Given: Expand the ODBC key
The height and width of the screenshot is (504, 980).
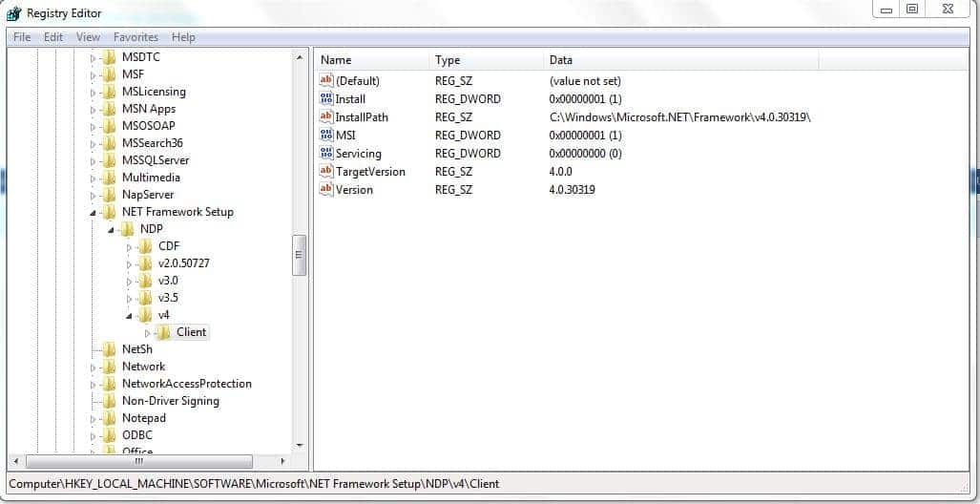Looking at the screenshot, I should click(94, 436).
